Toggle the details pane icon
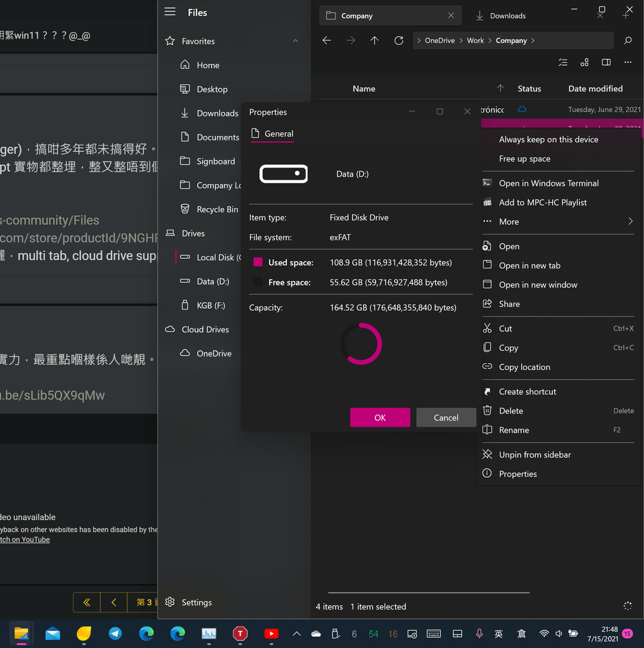Viewport: 644px width, 648px height. tap(606, 62)
